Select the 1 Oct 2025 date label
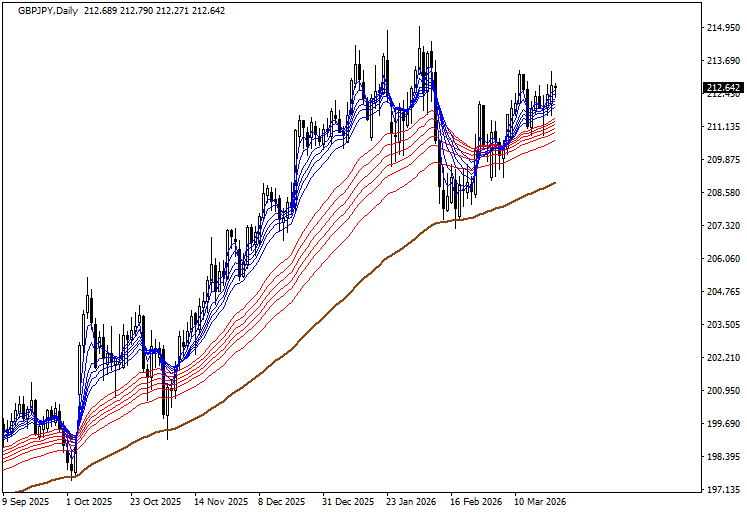Screen dimensions: 747x513 pyautogui.click(x=90, y=501)
